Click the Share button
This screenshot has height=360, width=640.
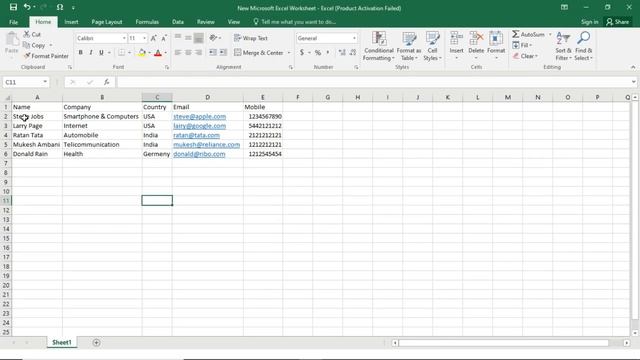pyautogui.click(x=618, y=22)
